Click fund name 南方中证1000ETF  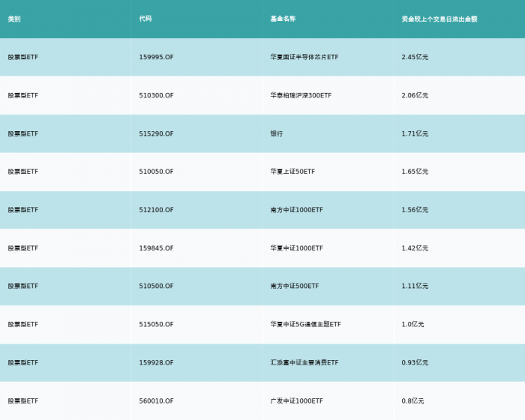click(x=297, y=210)
